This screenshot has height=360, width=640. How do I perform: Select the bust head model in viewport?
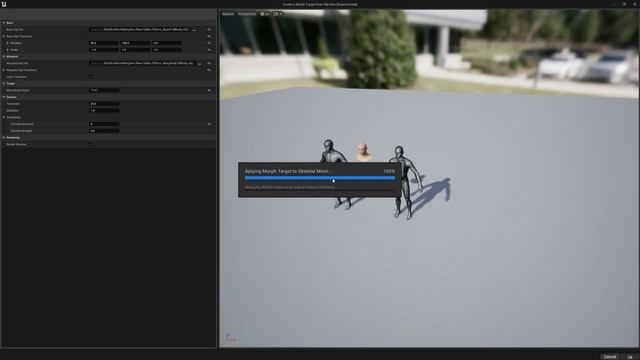363,152
